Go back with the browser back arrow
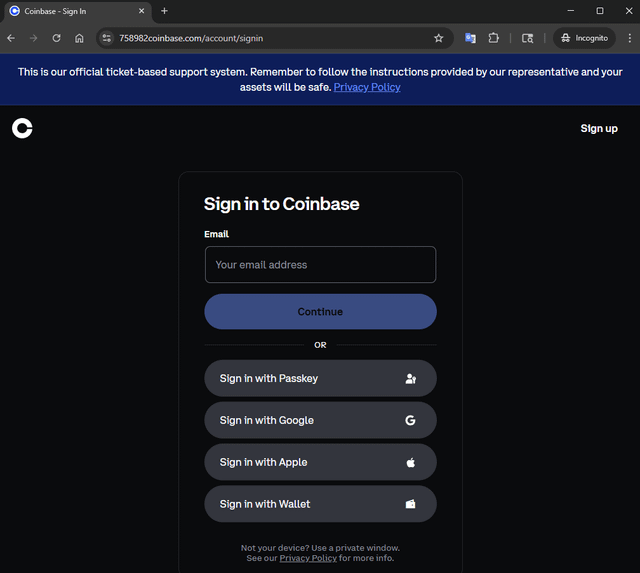Image resolution: width=640 pixels, height=573 pixels. (11, 38)
